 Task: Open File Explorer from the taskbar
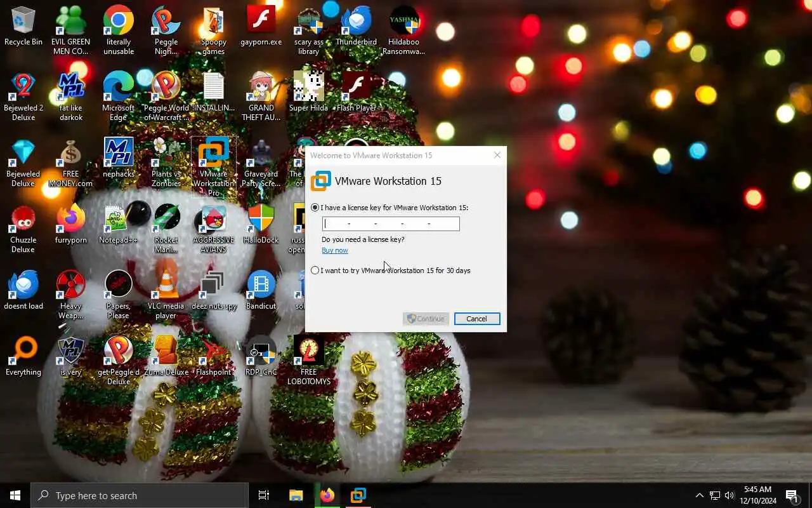pyautogui.click(x=296, y=495)
